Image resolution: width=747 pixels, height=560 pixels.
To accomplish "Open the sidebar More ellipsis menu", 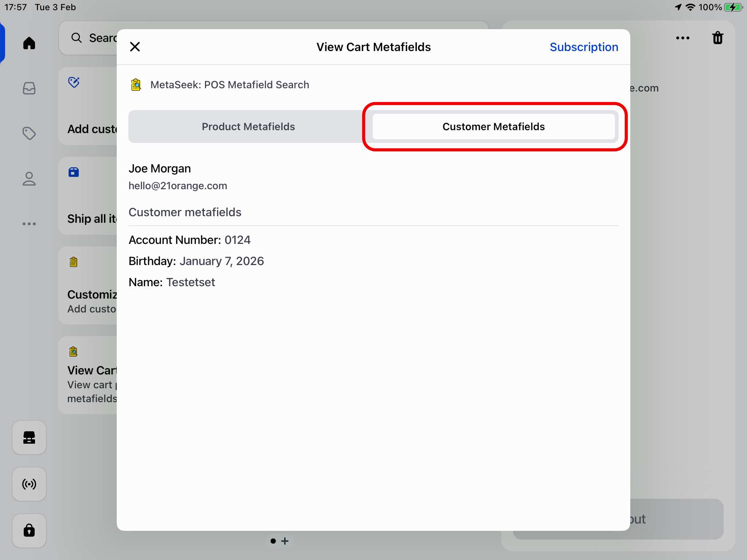I will pos(29,224).
